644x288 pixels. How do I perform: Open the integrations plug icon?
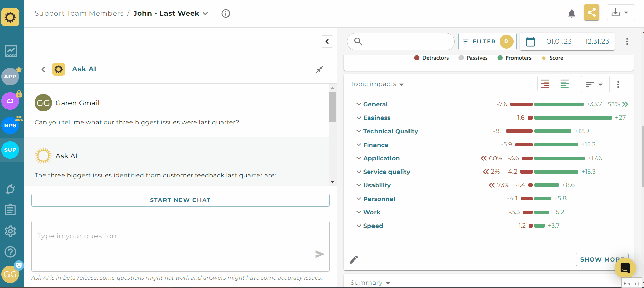pos(11,189)
